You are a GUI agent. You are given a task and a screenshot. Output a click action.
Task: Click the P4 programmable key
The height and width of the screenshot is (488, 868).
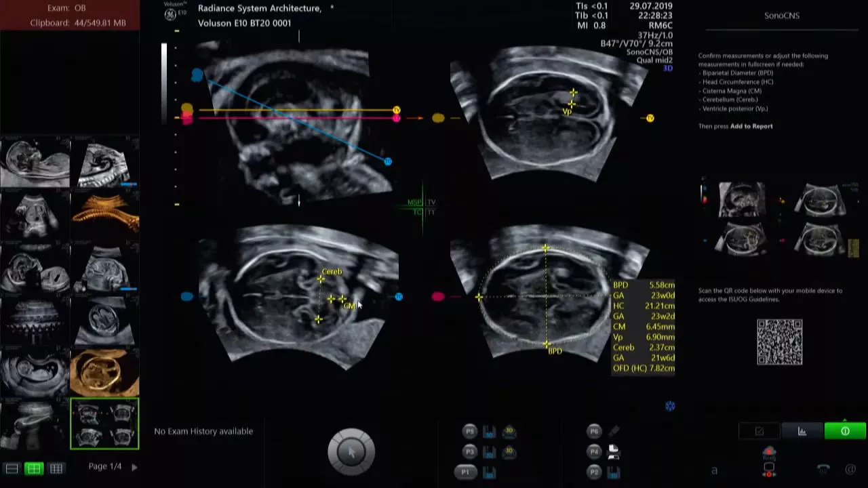click(594, 451)
